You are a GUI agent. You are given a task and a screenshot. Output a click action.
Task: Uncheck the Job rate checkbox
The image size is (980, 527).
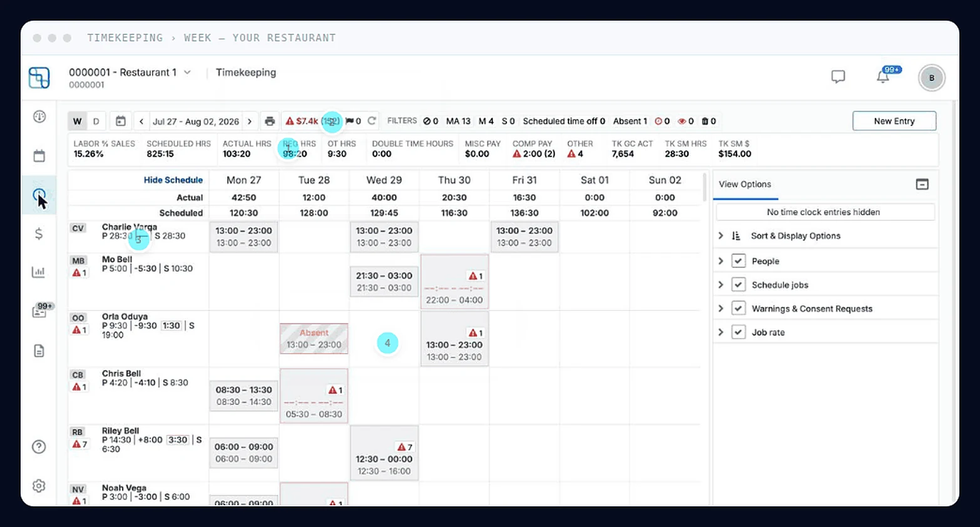click(738, 332)
